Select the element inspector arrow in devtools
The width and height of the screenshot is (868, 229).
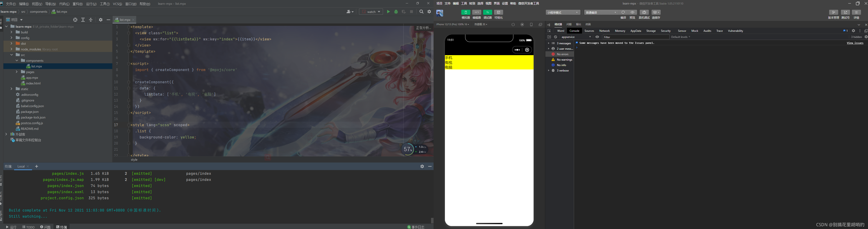coord(549,31)
